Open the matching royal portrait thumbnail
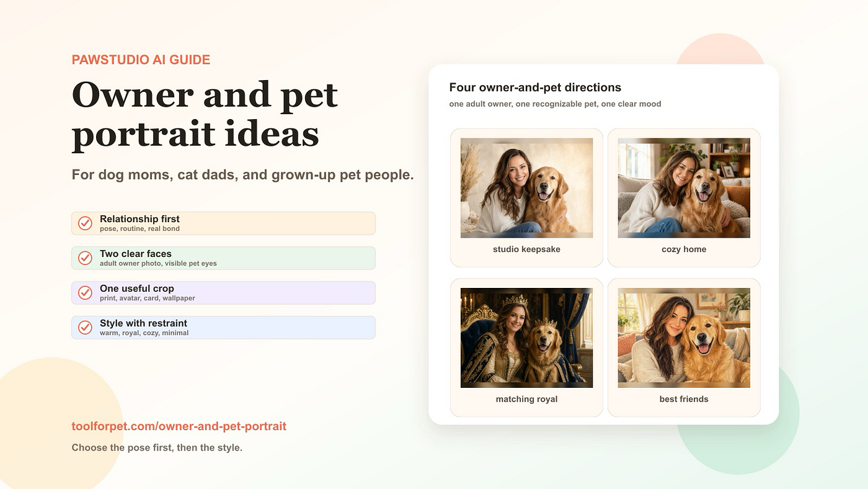The width and height of the screenshot is (868, 489). (x=526, y=338)
